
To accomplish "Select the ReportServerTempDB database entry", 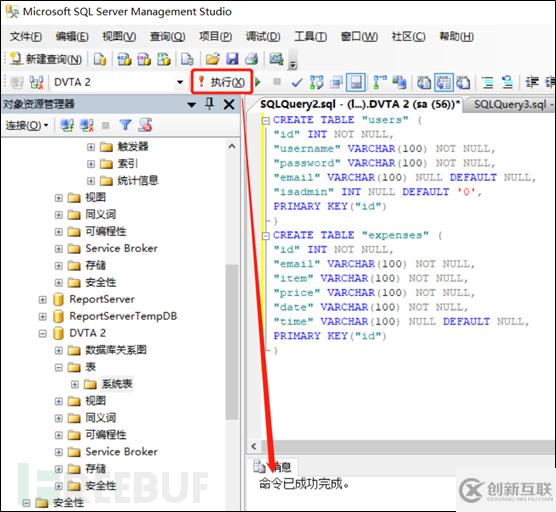I will click(x=123, y=316).
